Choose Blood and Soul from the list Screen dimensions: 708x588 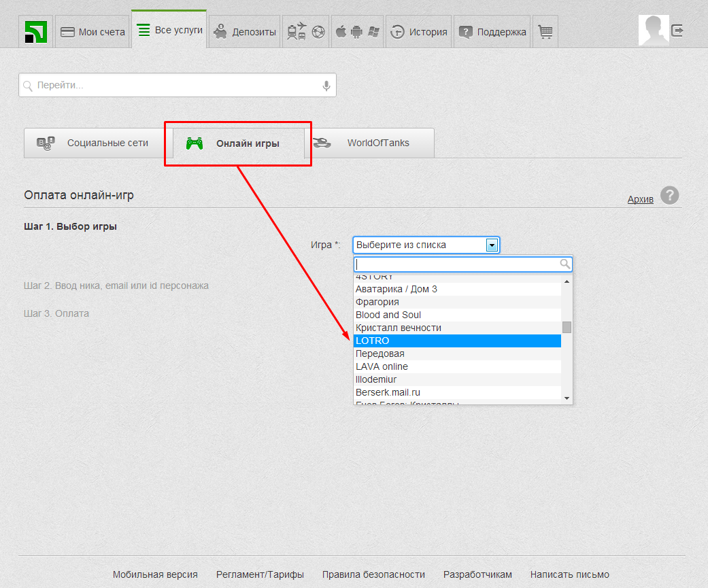pyautogui.click(x=457, y=315)
